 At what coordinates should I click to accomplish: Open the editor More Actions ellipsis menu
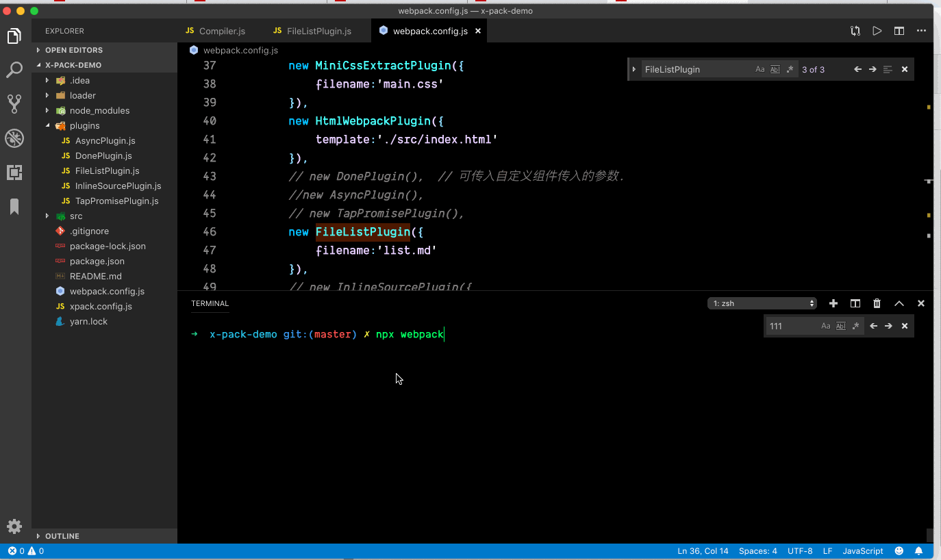(921, 31)
